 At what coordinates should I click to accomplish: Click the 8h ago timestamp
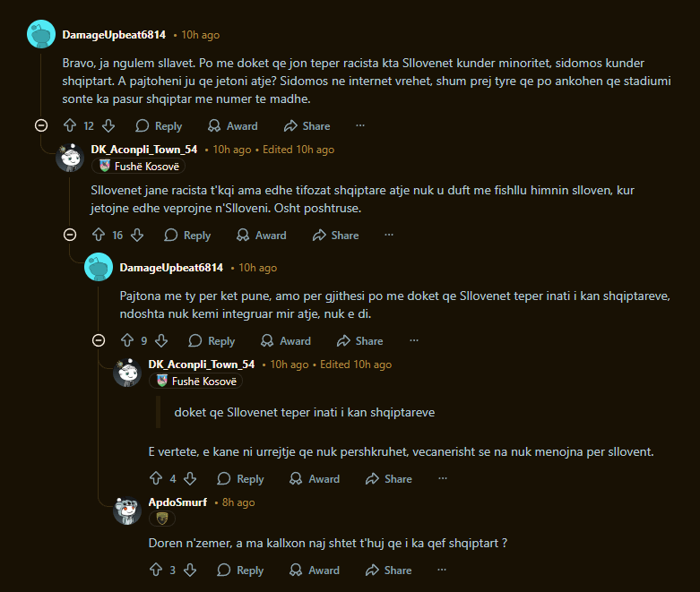coord(238,502)
